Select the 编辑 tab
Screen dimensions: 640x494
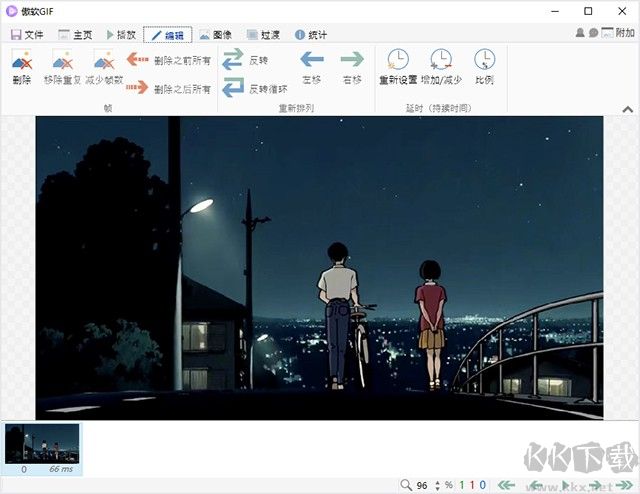tap(168, 35)
